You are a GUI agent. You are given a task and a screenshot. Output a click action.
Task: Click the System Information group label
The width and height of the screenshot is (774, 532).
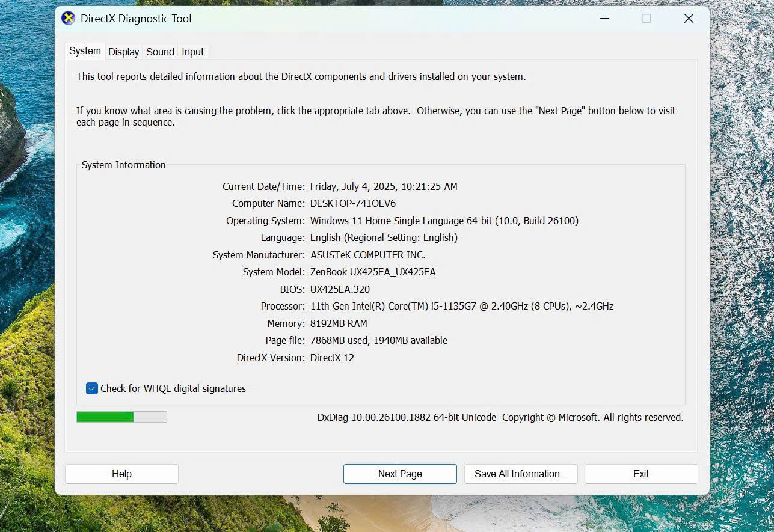pyautogui.click(x=123, y=165)
